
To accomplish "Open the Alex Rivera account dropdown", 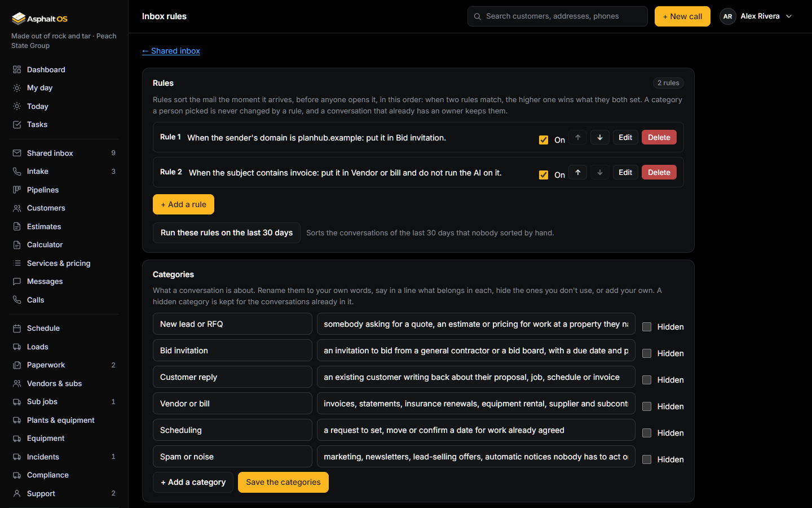I will click(756, 16).
